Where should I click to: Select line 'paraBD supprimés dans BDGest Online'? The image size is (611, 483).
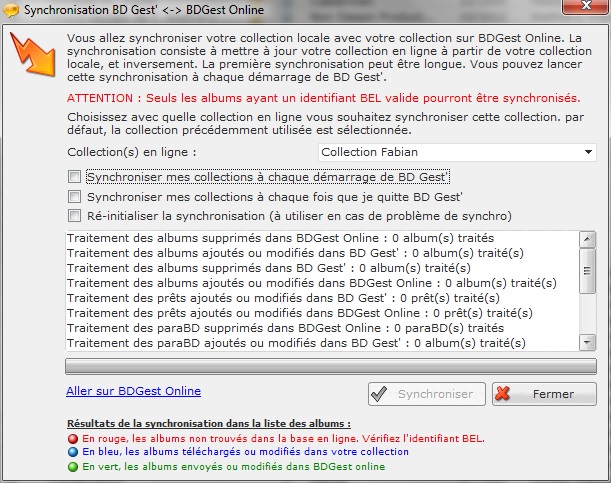286,328
